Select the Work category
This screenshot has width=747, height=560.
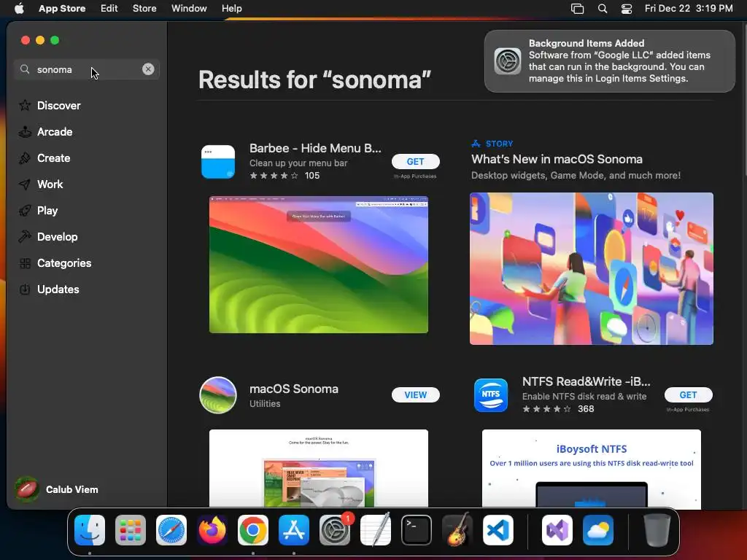[x=41, y=184]
